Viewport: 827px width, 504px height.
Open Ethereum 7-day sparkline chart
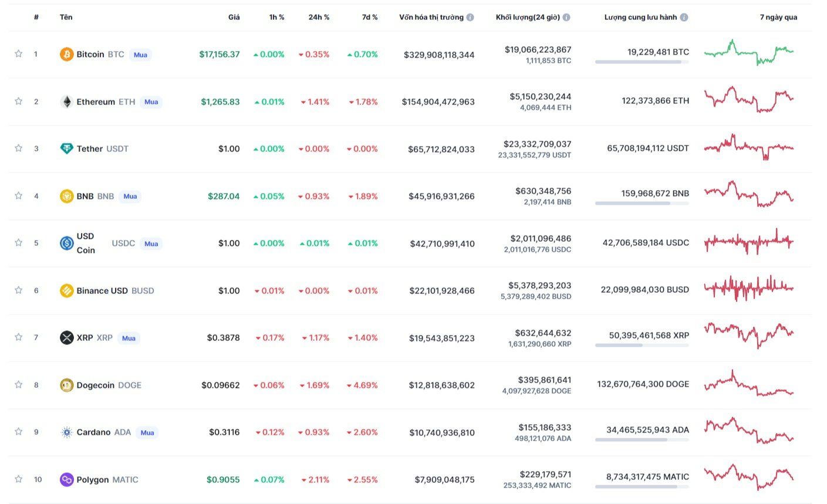[x=749, y=100]
